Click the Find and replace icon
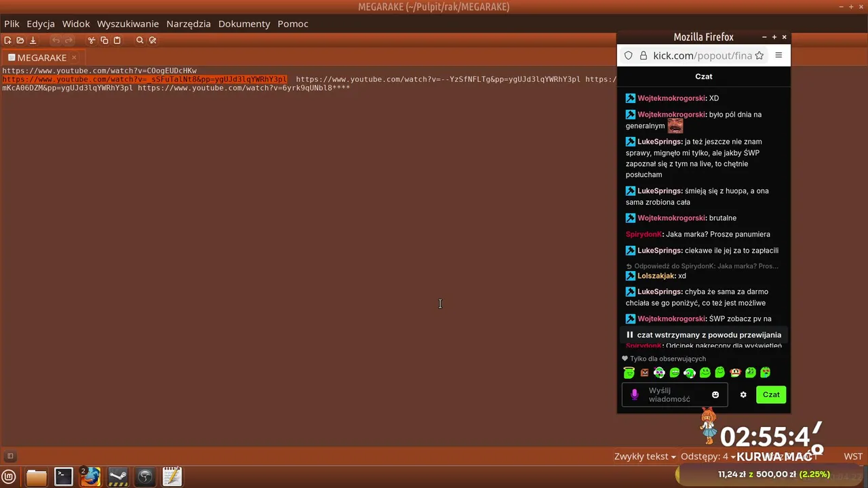 pos(153,41)
